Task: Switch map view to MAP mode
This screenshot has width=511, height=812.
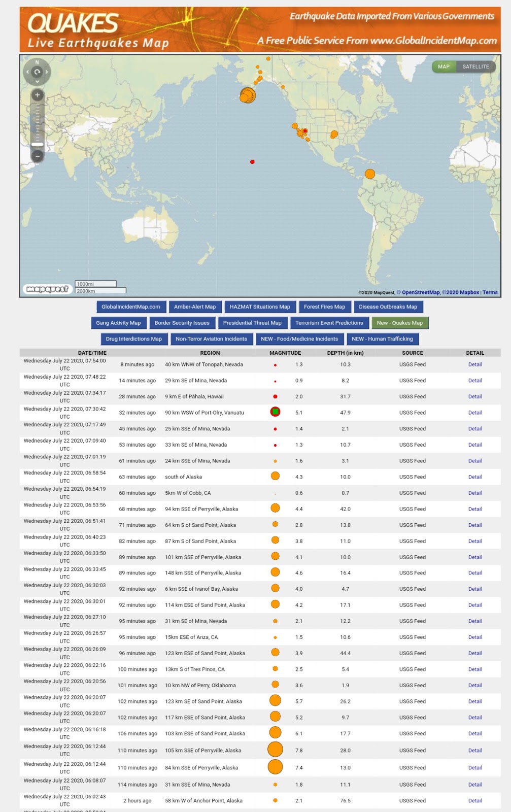Action: click(x=444, y=66)
